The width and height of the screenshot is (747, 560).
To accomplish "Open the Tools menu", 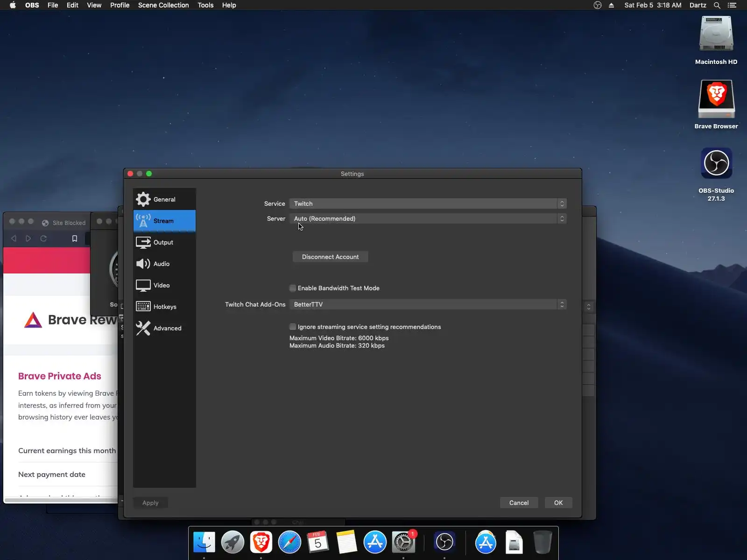I will click(205, 5).
